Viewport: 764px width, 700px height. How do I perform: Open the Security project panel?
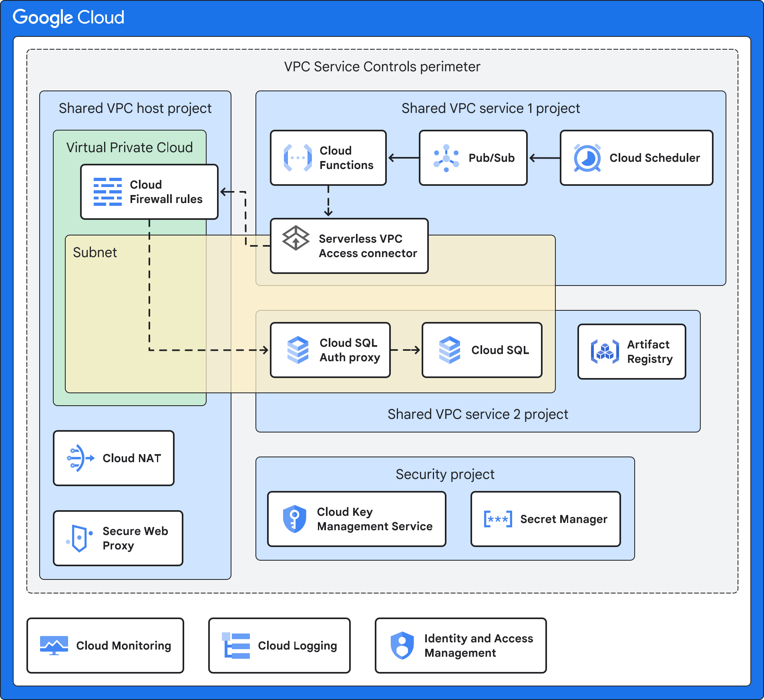click(445, 474)
